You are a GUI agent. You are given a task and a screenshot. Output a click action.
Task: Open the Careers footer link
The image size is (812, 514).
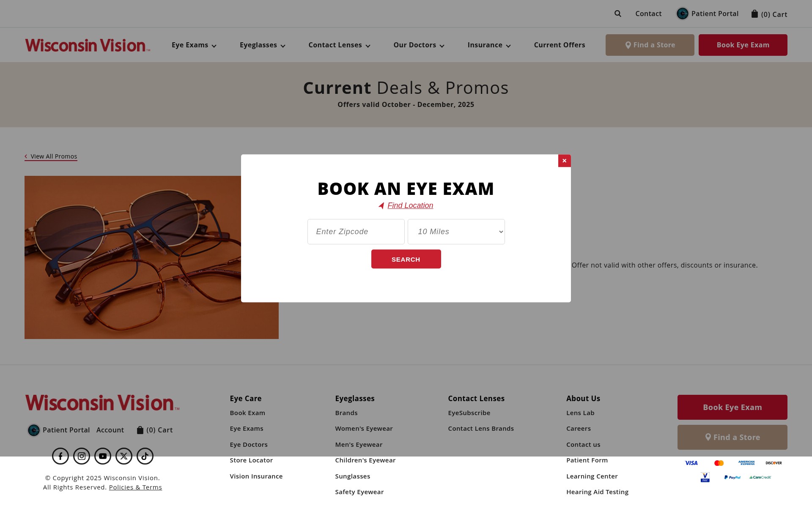579,429
